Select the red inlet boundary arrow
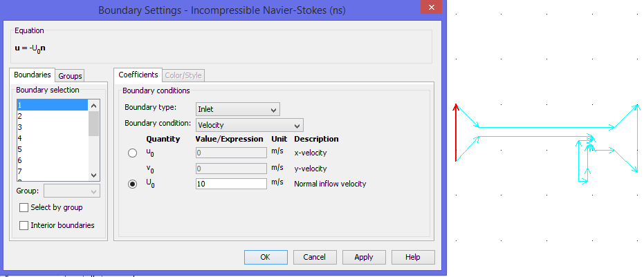The width and height of the screenshot is (644, 277). [x=455, y=132]
